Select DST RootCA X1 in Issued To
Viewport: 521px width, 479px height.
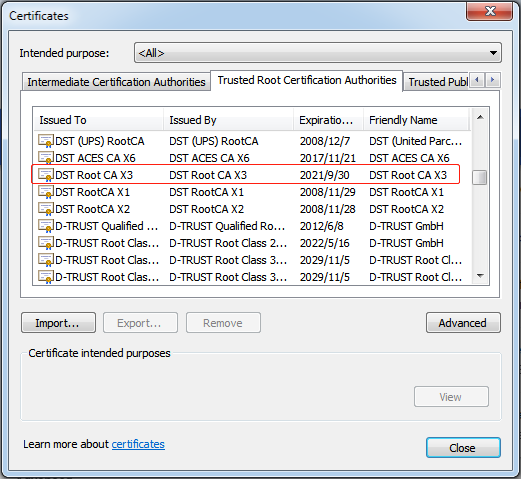pos(92,192)
